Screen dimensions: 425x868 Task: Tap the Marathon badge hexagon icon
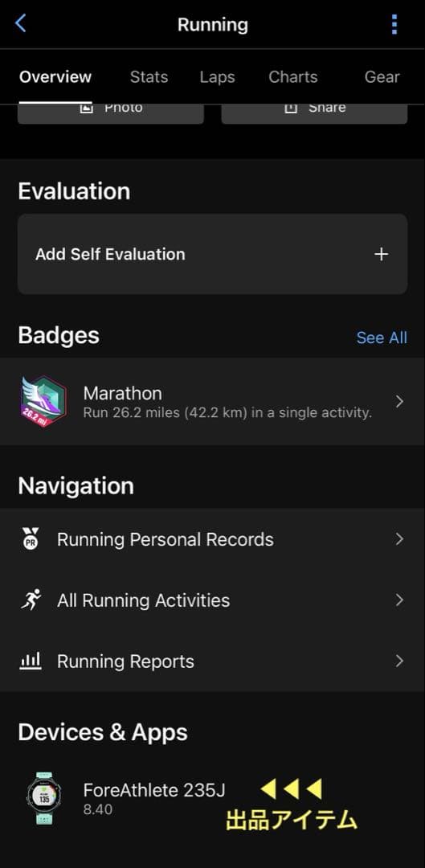point(43,401)
